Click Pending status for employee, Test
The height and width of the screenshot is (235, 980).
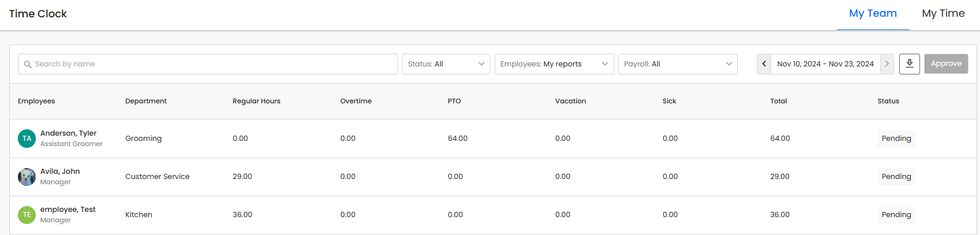896,215
